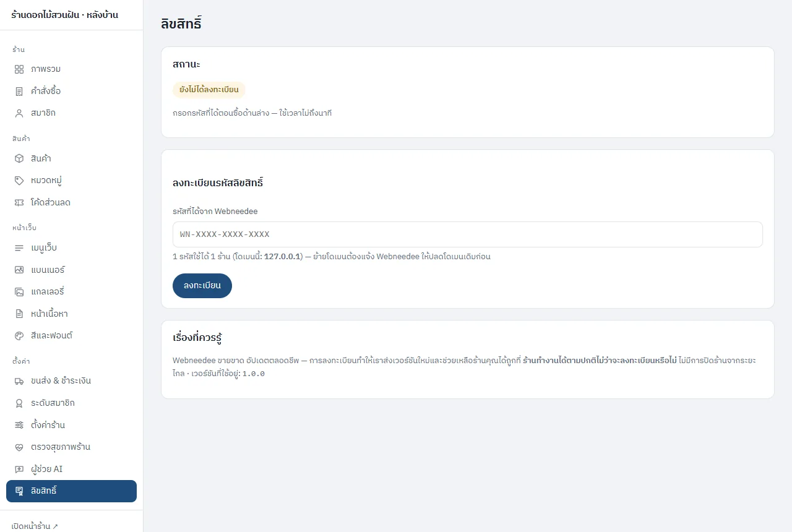Click the สีและฟอนต์ palette icon
Viewport: 792px width, 532px height.
coord(19,335)
